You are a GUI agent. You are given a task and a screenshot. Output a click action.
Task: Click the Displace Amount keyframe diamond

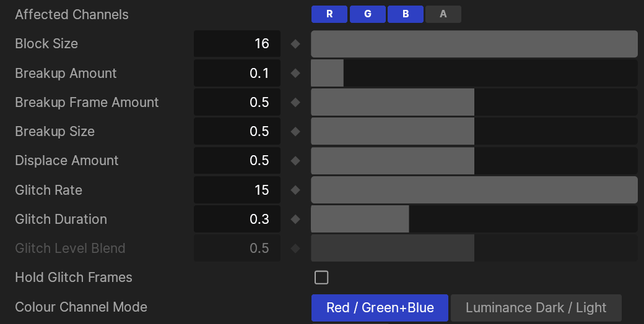[295, 161]
